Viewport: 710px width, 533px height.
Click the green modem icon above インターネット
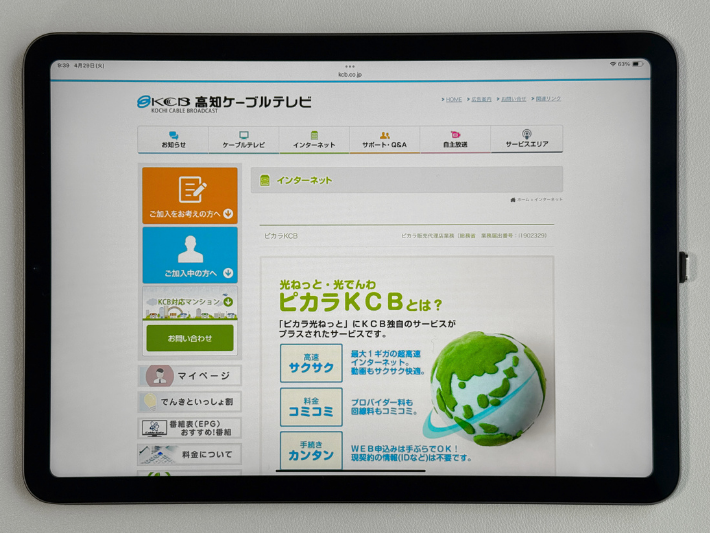[x=314, y=135]
